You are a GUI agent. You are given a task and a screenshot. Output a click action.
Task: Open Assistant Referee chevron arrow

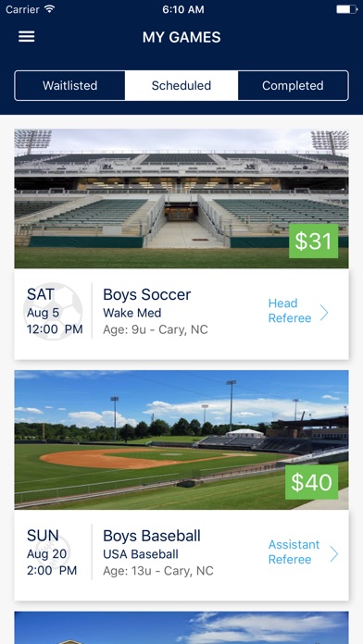pos(333,553)
